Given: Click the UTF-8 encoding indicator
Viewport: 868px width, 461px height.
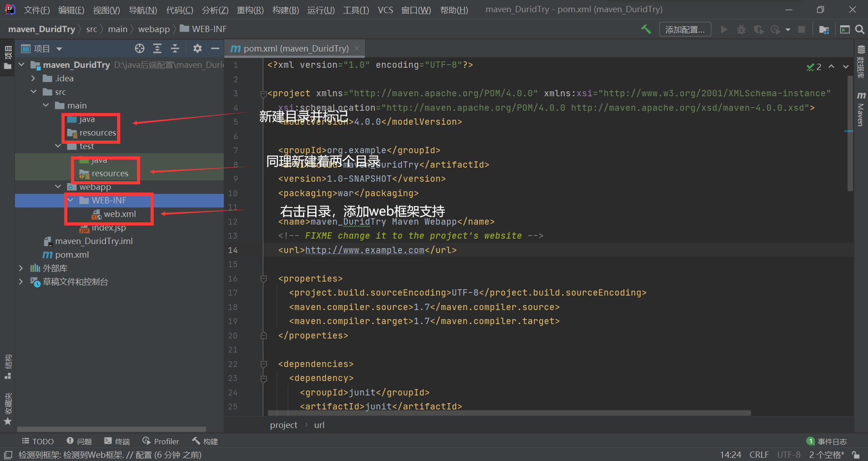Looking at the screenshot, I should [789, 455].
